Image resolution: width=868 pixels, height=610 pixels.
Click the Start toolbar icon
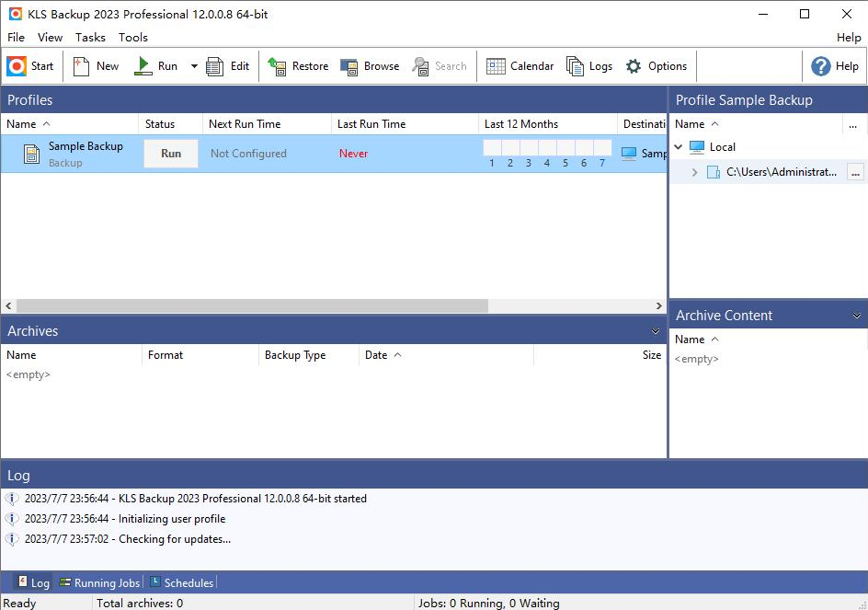[17, 66]
